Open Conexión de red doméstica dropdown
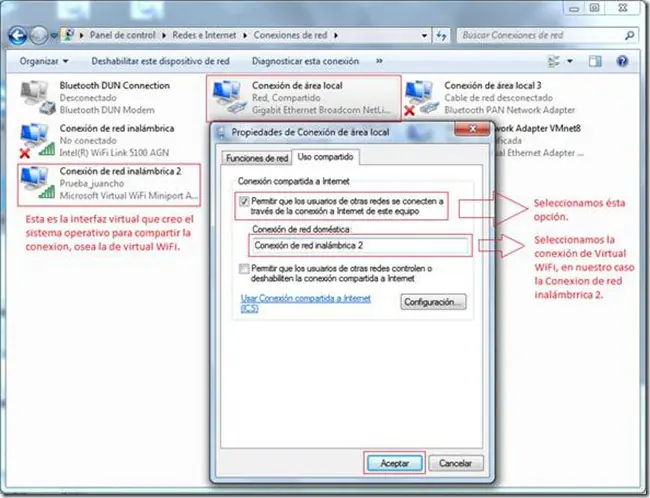The height and width of the screenshot is (498, 650). pos(360,245)
